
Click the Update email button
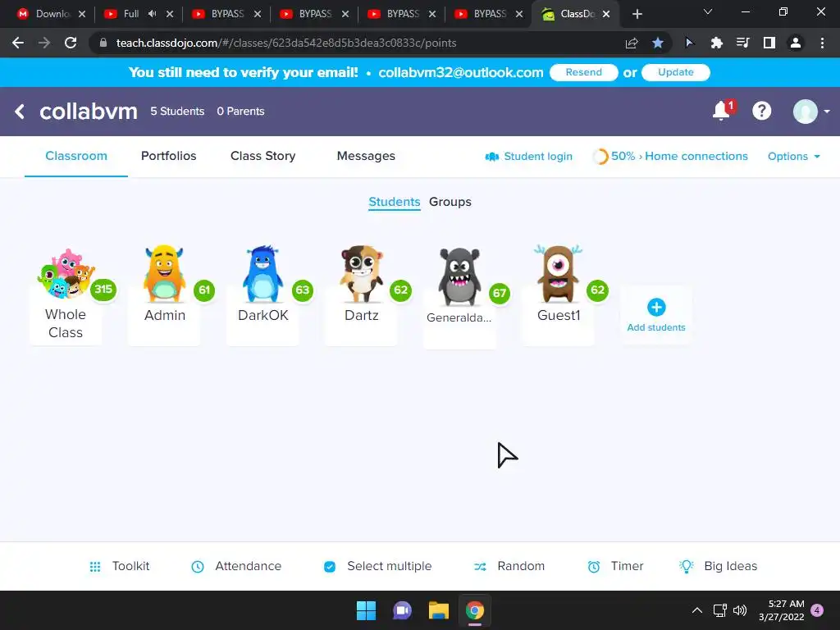click(x=676, y=72)
